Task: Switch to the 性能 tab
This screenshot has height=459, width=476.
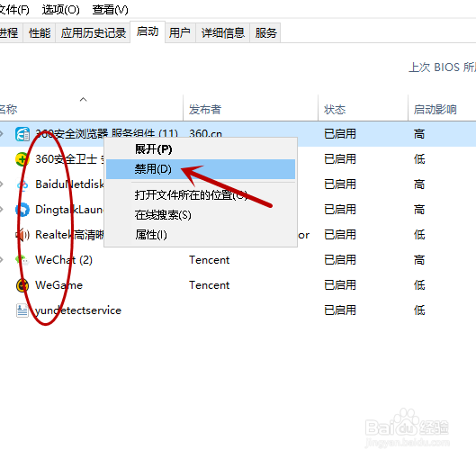Action: pos(40,32)
